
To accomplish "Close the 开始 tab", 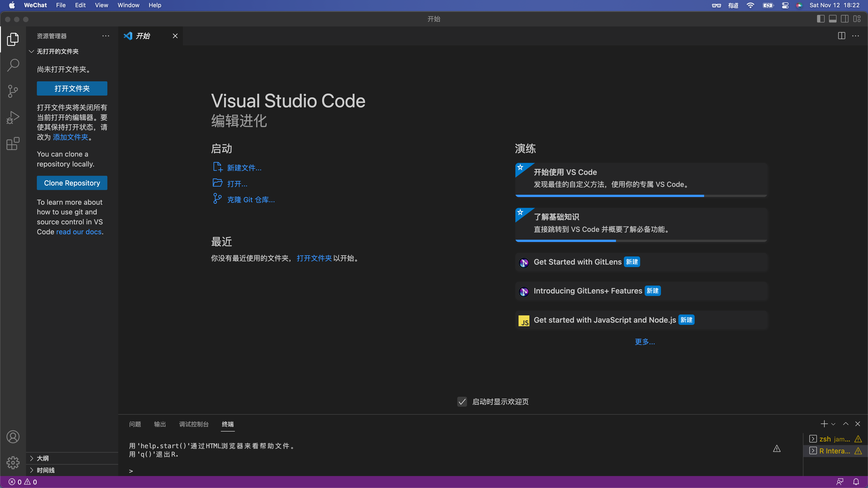I will pyautogui.click(x=175, y=36).
